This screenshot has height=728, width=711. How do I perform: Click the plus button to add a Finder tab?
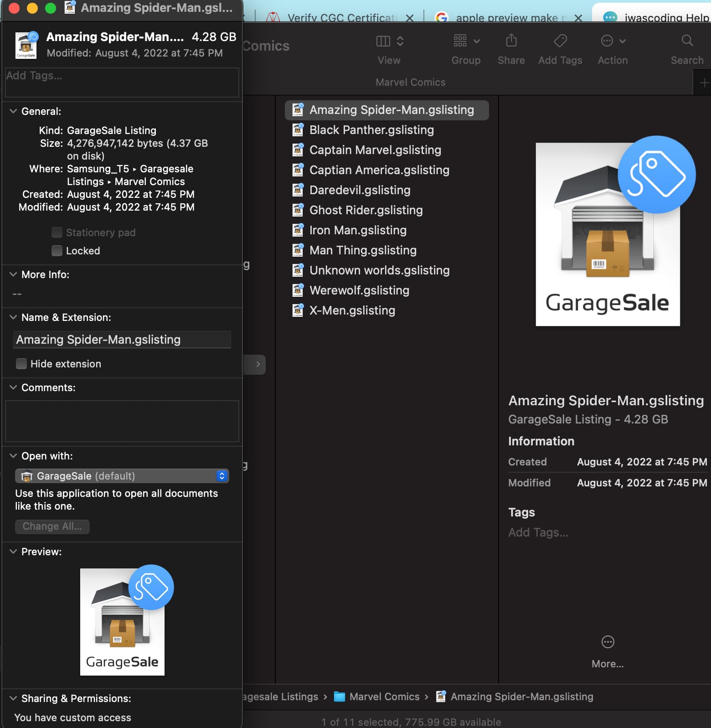click(x=704, y=83)
